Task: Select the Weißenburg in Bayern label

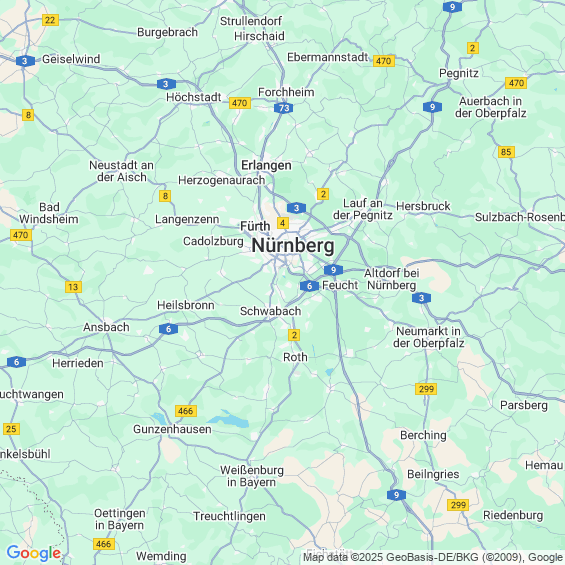Action: coord(252,476)
